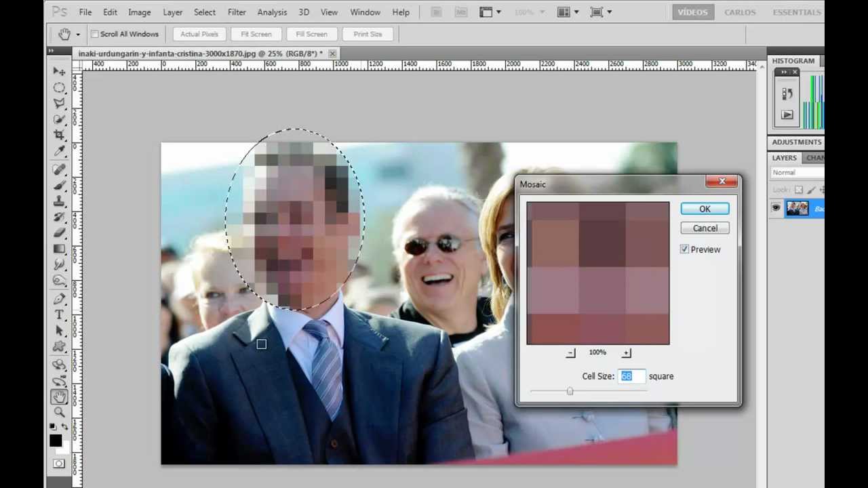Select the Type tool
Screen dimensions: 868x488
(x=60, y=315)
